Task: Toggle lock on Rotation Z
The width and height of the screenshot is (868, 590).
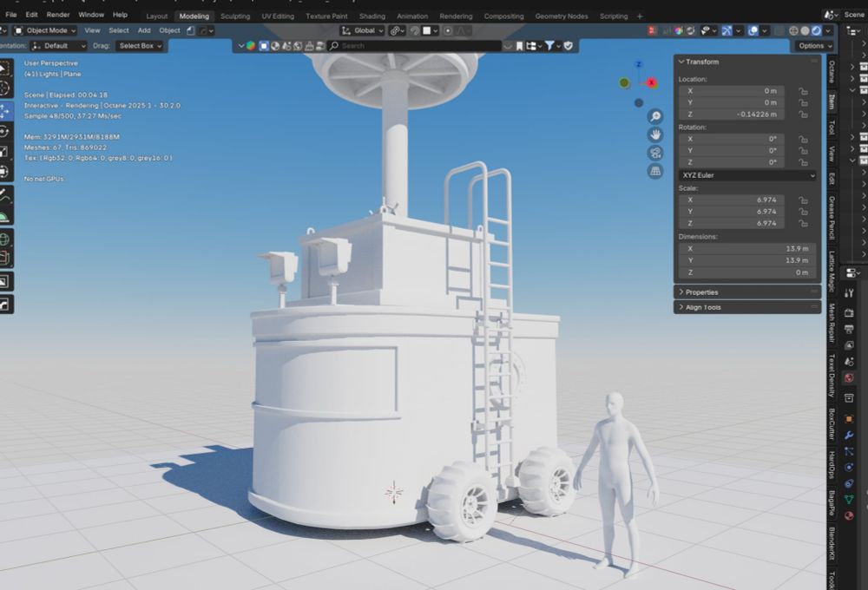Action: 803,162
